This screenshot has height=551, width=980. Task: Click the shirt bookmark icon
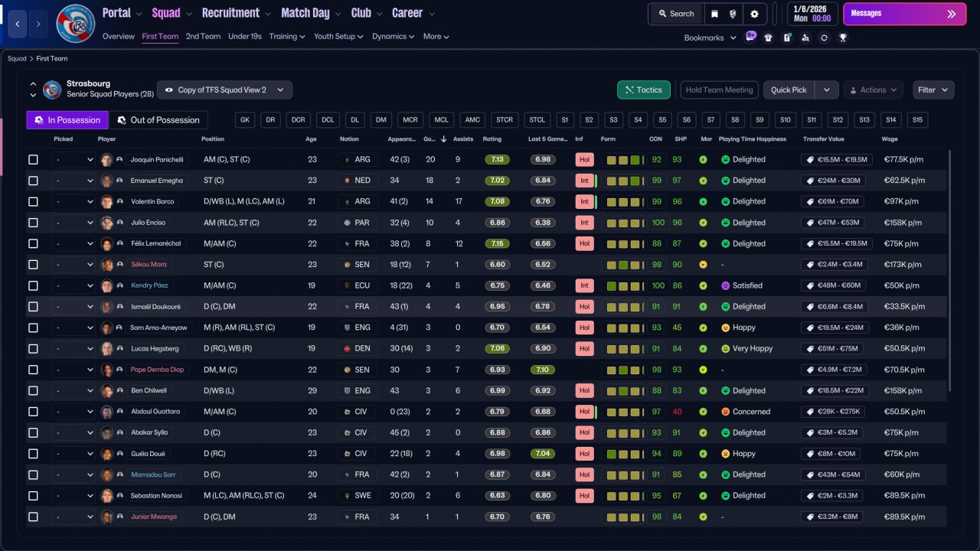[768, 37]
